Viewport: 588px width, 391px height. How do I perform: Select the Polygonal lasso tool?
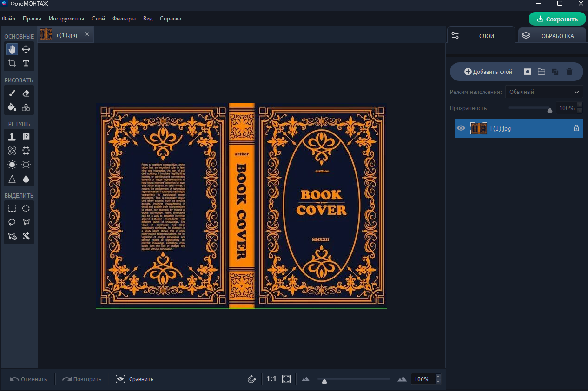pos(26,222)
